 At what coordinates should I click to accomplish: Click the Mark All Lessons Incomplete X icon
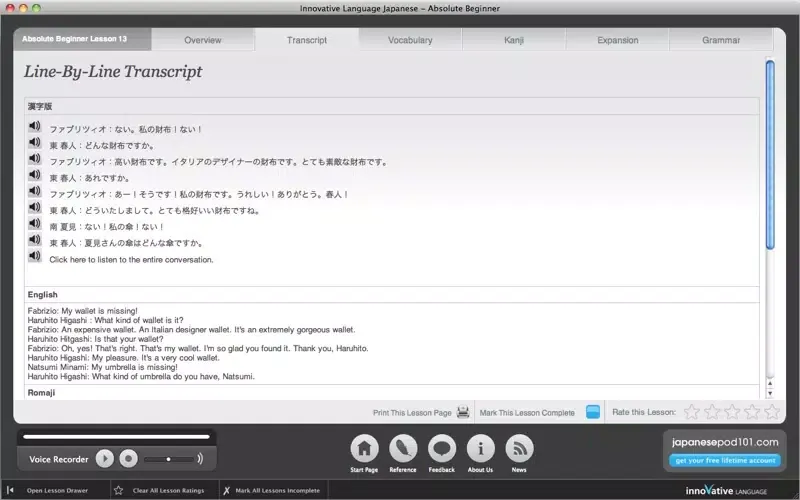tap(227, 490)
